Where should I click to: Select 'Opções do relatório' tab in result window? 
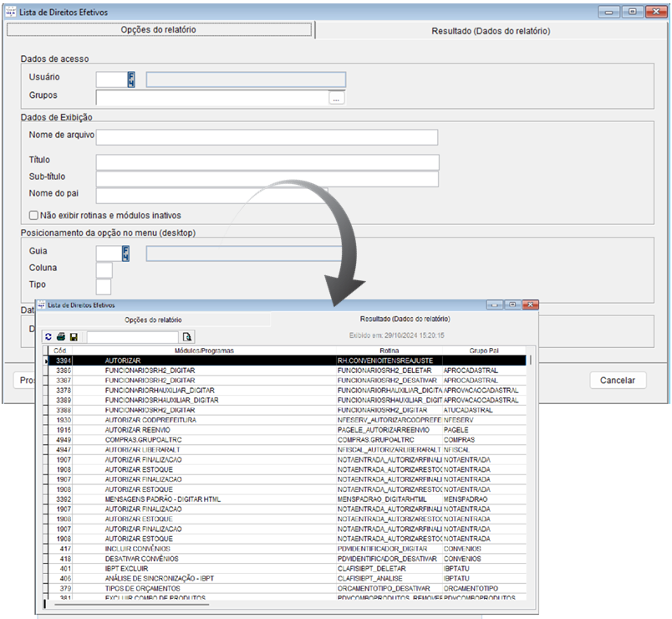[x=153, y=320]
